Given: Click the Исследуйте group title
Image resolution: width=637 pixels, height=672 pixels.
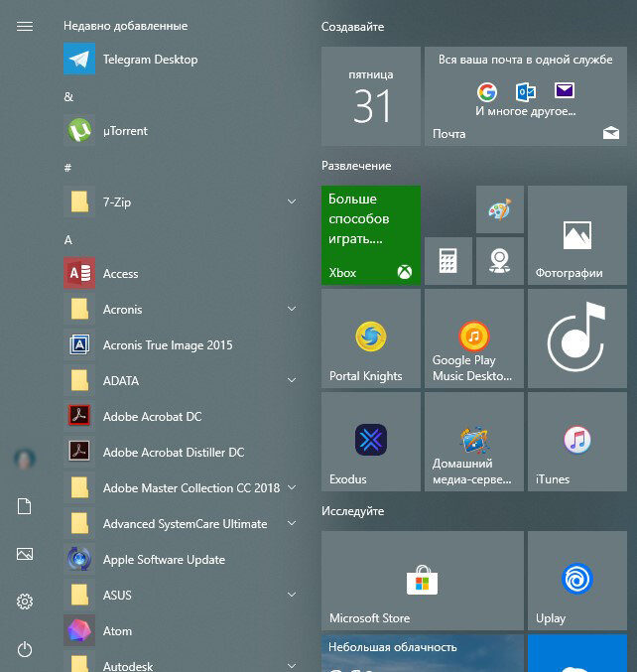Looking at the screenshot, I should [x=352, y=511].
